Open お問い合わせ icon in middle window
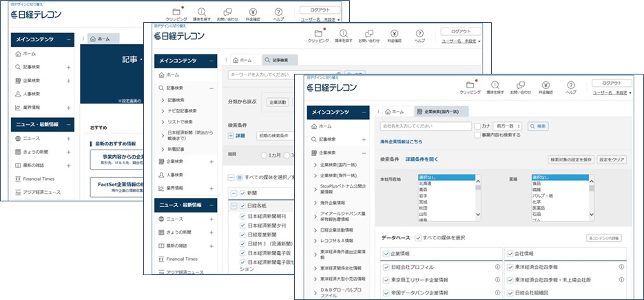This screenshot has height=300, width=644. 368,34
